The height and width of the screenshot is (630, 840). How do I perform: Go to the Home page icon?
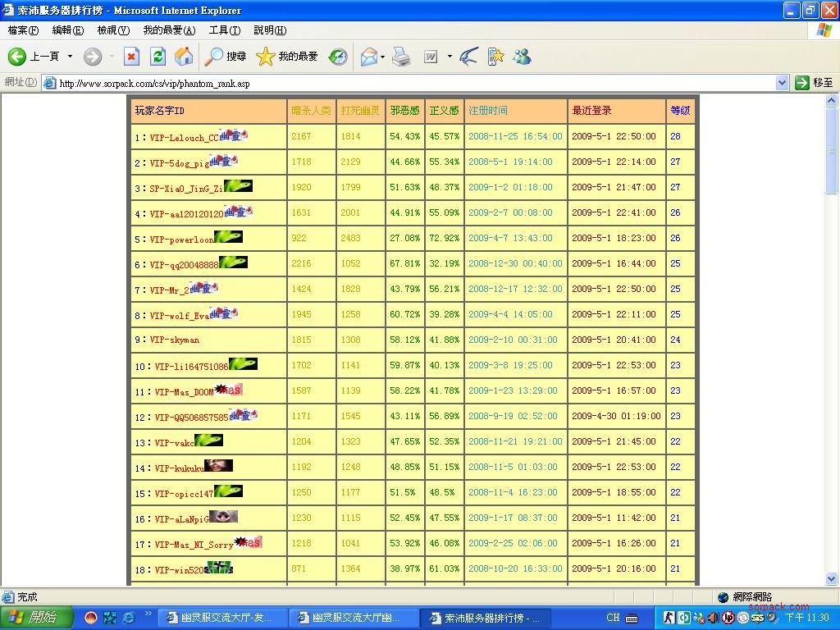coord(184,57)
